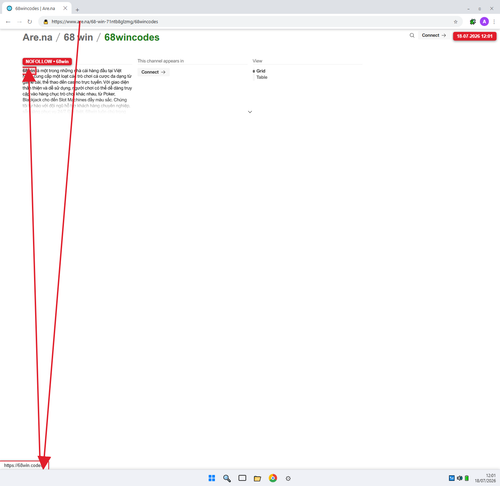The height and width of the screenshot is (486, 500).
Task: Click the address bar URL
Action: (105, 22)
